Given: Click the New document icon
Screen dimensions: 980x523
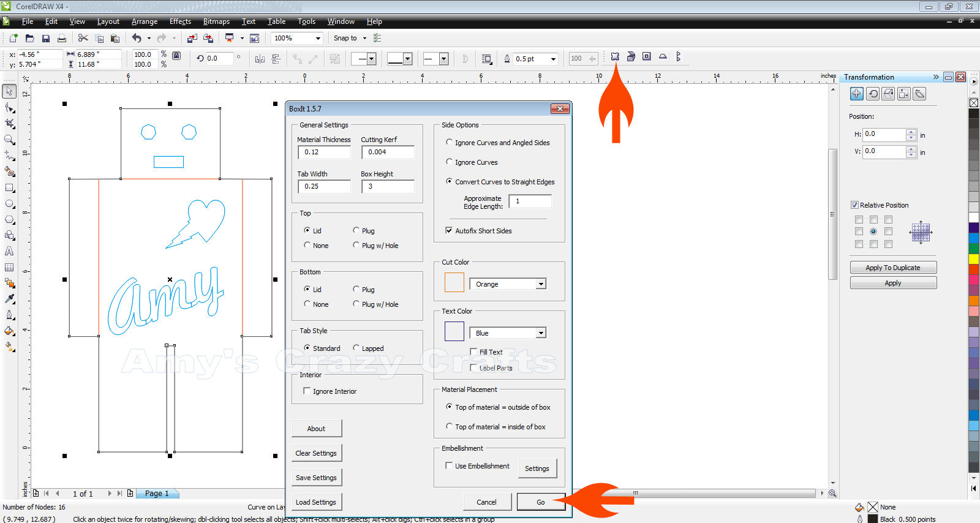Looking at the screenshot, I should tap(13, 38).
